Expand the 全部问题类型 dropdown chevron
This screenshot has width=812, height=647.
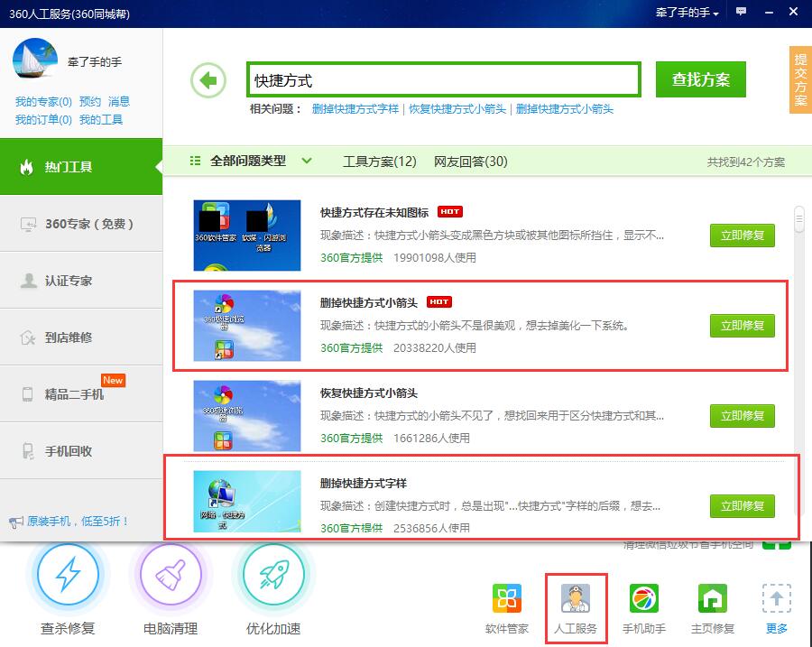point(307,162)
